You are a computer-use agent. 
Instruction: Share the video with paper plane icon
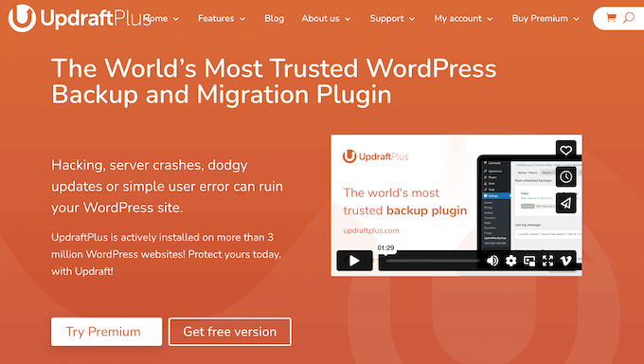[565, 203]
